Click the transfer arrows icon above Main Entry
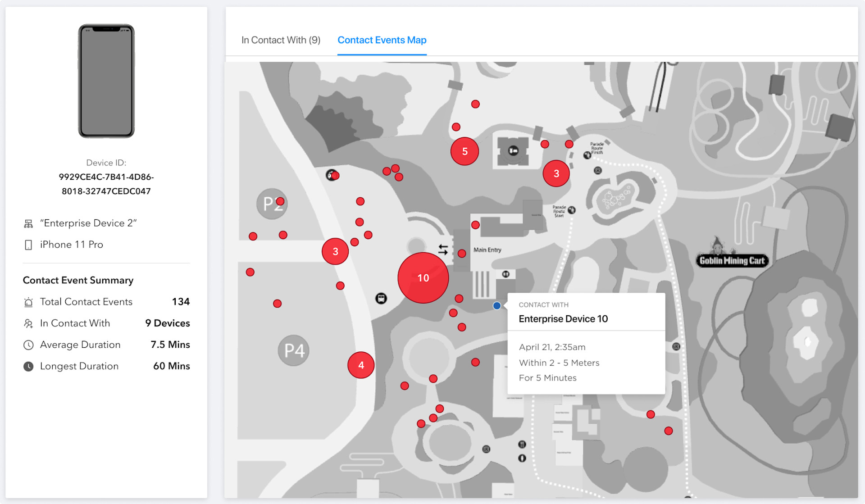865x504 pixels. 443,248
